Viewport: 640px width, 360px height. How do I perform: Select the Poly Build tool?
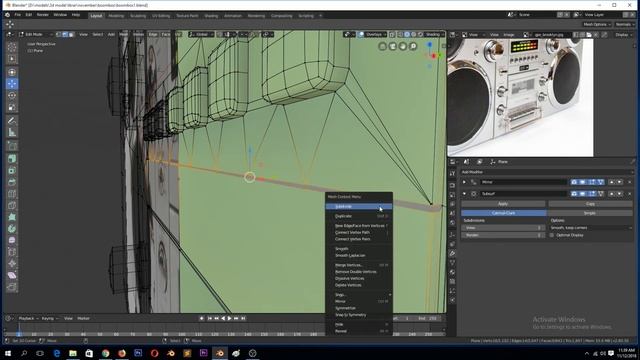point(12,217)
